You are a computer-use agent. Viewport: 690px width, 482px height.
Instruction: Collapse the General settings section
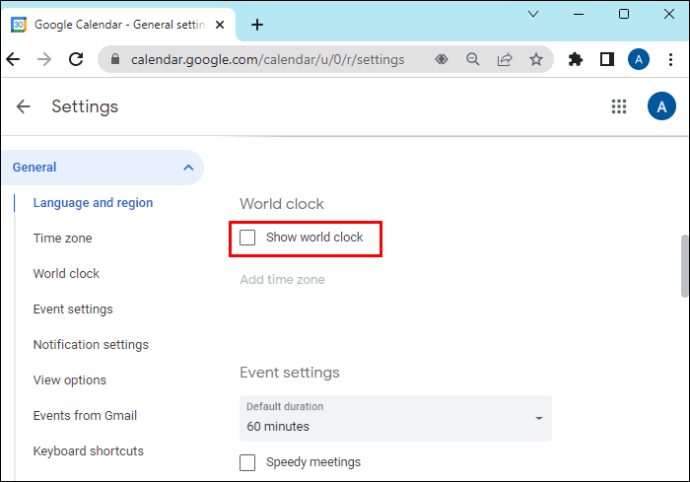(188, 168)
